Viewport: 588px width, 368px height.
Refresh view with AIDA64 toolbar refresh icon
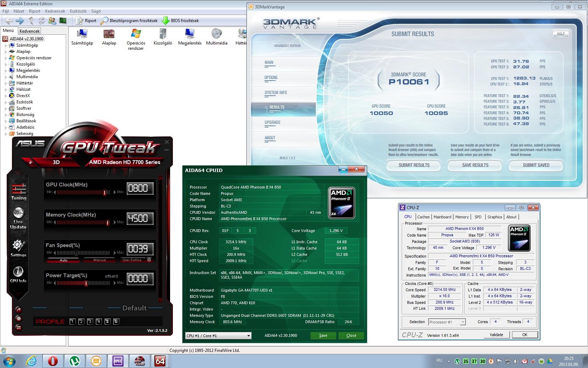pyautogui.click(x=42, y=21)
